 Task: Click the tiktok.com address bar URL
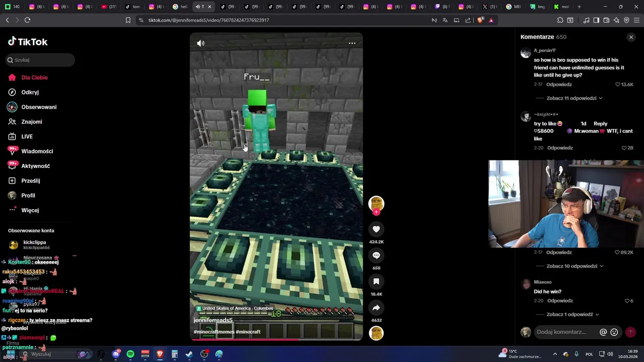point(209,20)
